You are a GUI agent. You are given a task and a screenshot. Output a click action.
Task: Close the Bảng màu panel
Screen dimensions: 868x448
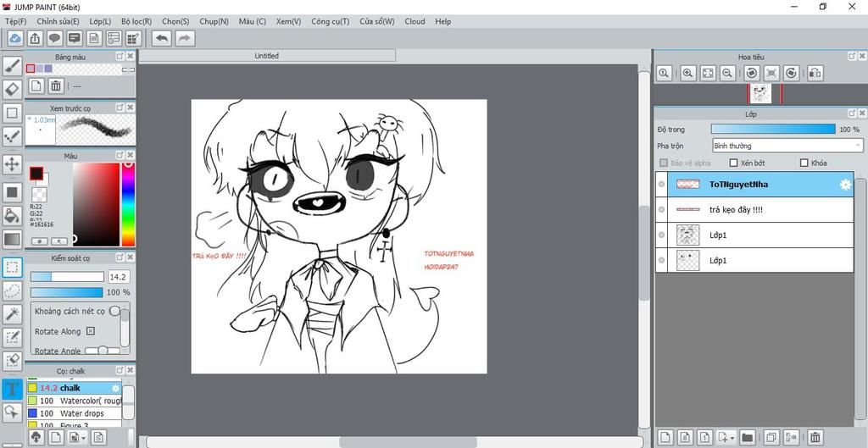point(130,57)
